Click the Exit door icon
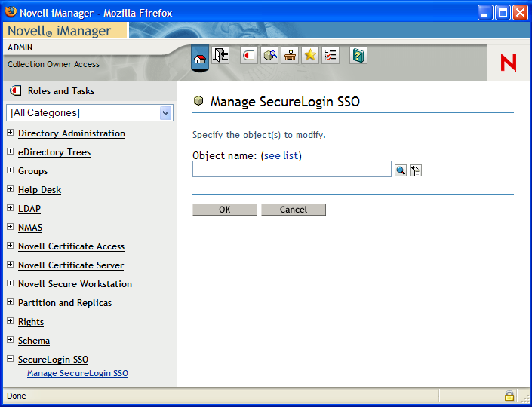Screen dimensions: 532x407 [x=220, y=55]
